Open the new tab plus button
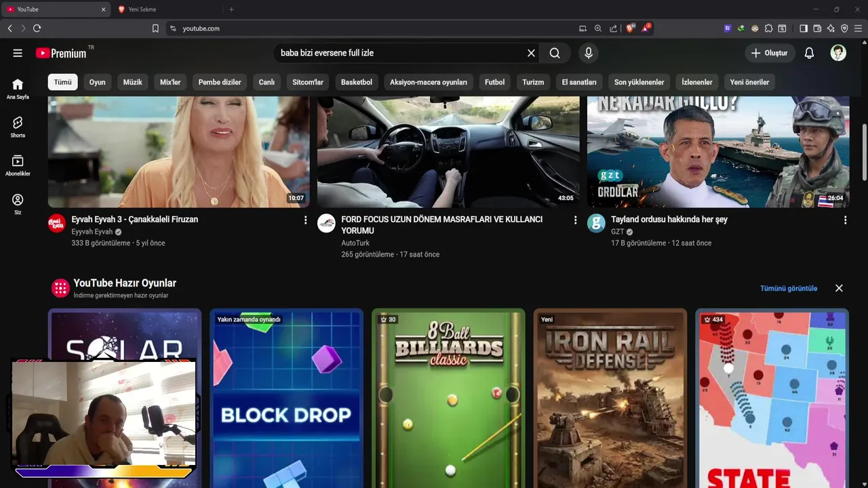 coord(231,9)
